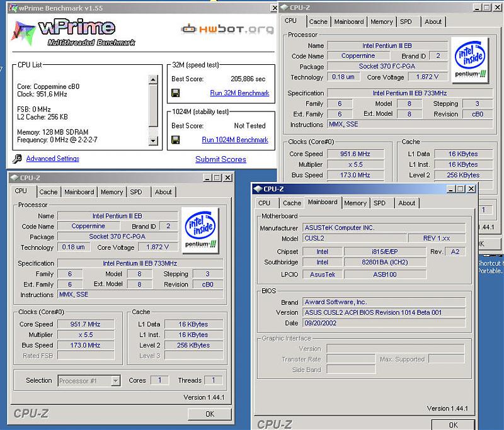Click the Core Speed value 951.6 MHz
Image resolution: width=504 pixels, height=430 pixels.
coord(355,154)
